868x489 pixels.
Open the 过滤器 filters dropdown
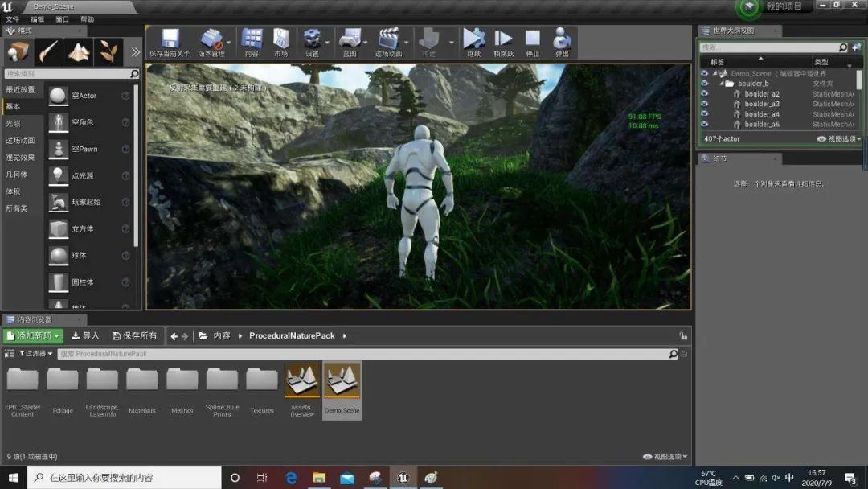pos(35,353)
